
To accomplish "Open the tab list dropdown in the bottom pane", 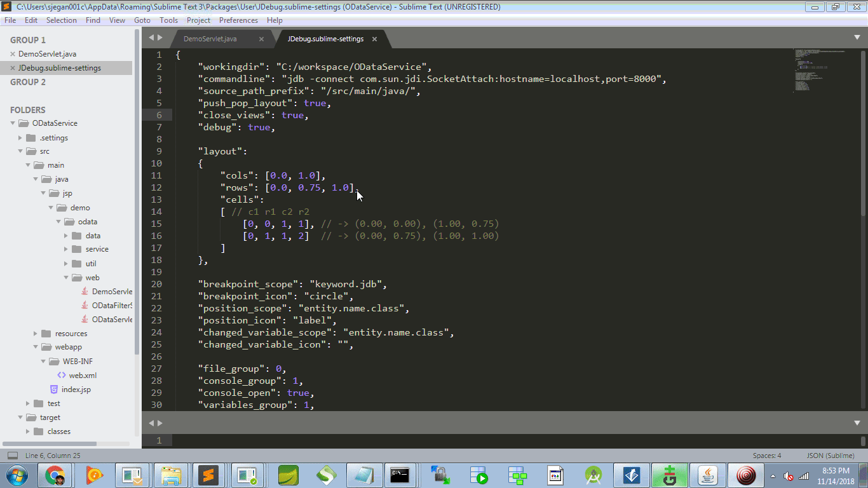I will (857, 423).
